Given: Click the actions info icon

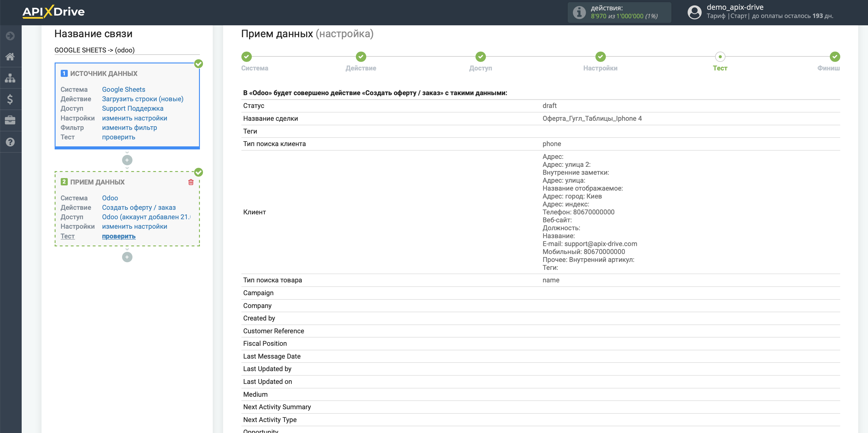Looking at the screenshot, I should (x=579, y=13).
